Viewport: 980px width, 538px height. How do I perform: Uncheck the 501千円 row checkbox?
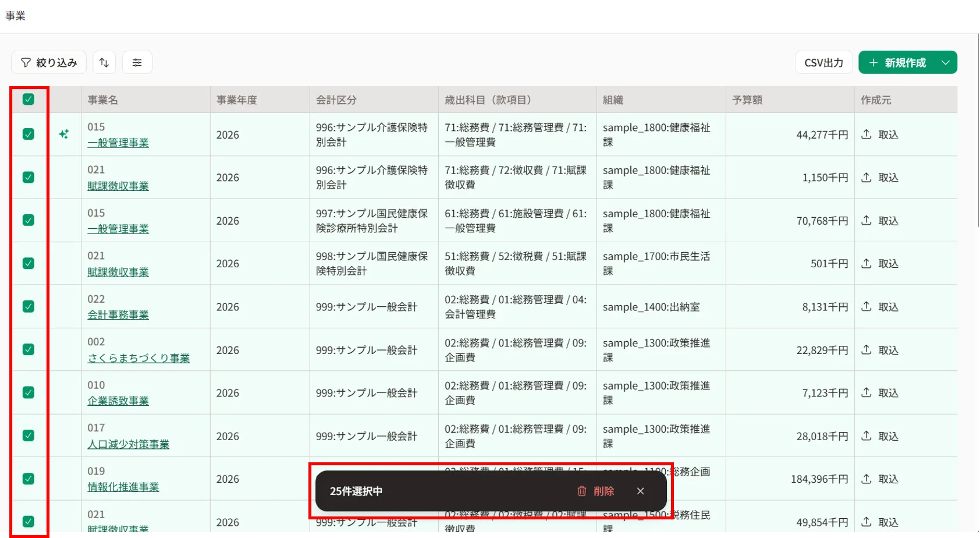coord(28,264)
